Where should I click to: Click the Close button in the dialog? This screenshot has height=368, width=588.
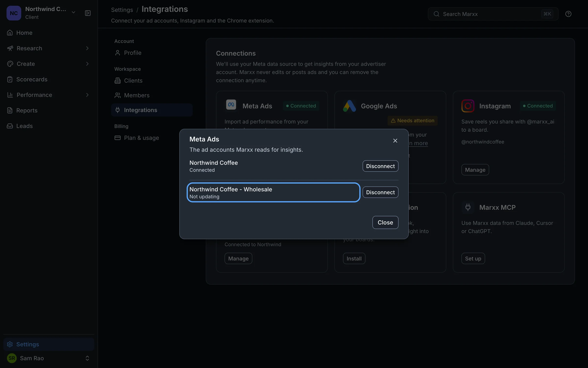click(385, 222)
